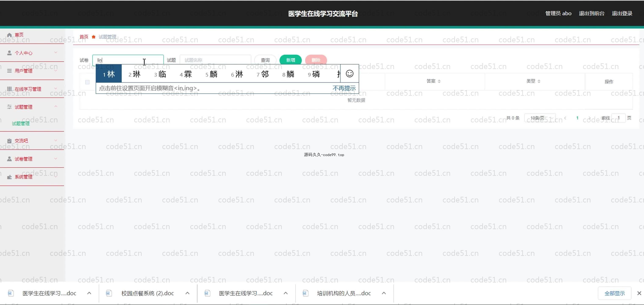Focus the 试题名称 input field

click(x=215, y=60)
